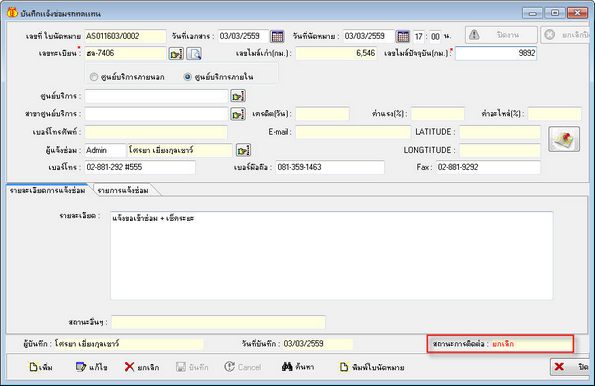This screenshot has width=595, height=386.
Task: Click the recorder name field at bottom
Action: point(128,344)
